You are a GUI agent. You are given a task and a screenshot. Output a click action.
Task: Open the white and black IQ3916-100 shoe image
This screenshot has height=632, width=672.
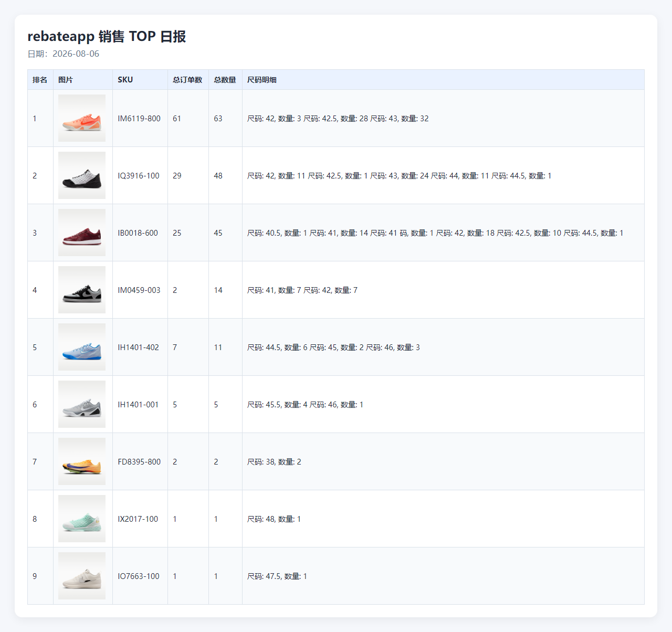pos(82,175)
